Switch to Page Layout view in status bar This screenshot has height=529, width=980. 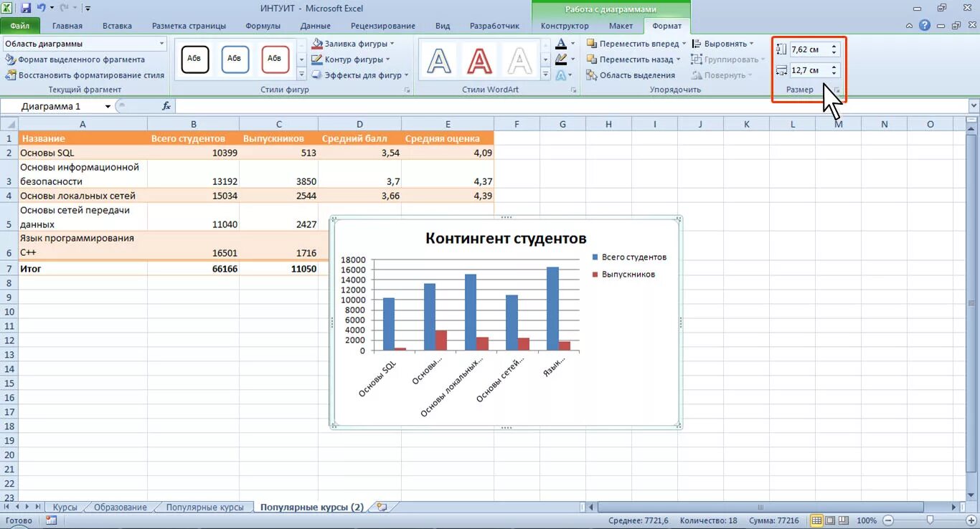click(x=829, y=520)
